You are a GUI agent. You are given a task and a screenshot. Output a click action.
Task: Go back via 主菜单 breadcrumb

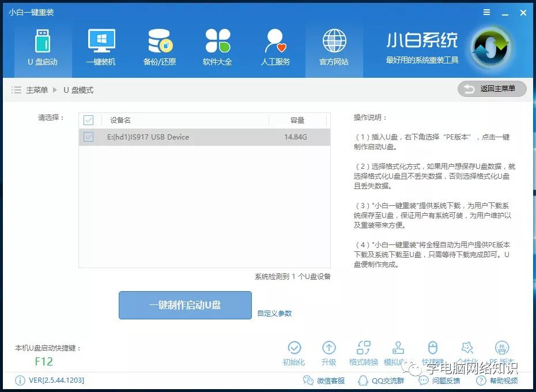coord(35,89)
